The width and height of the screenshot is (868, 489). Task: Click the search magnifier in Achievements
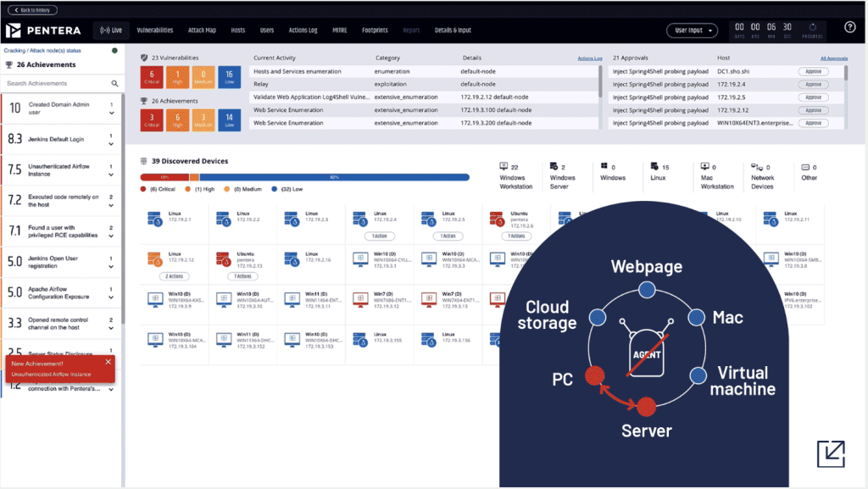[x=114, y=84]
